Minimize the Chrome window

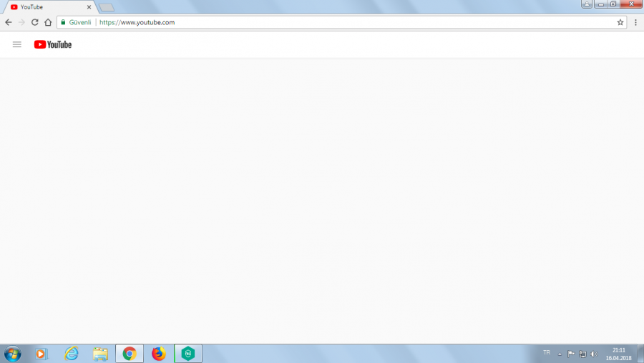tap(600, 4)
